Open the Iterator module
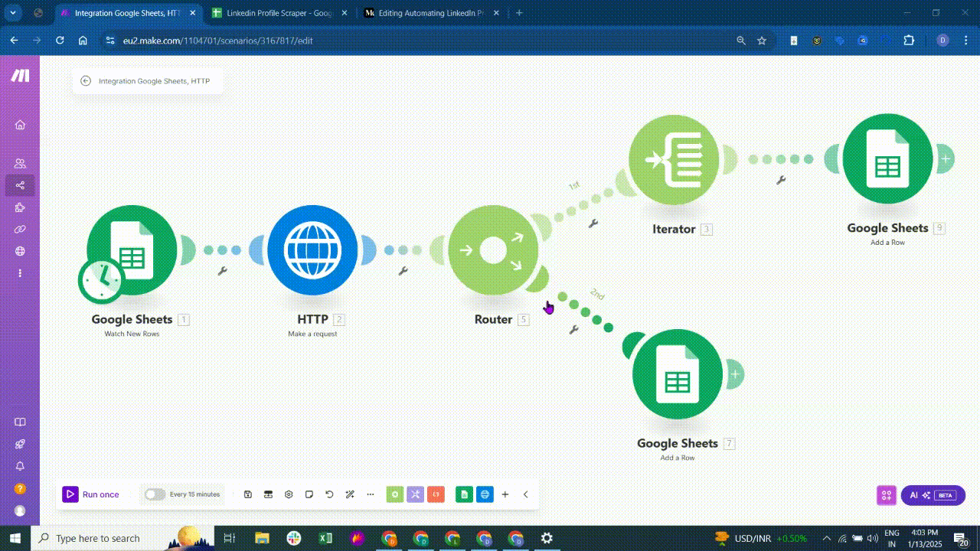This screenshot has width=980, height=551. 674,160
